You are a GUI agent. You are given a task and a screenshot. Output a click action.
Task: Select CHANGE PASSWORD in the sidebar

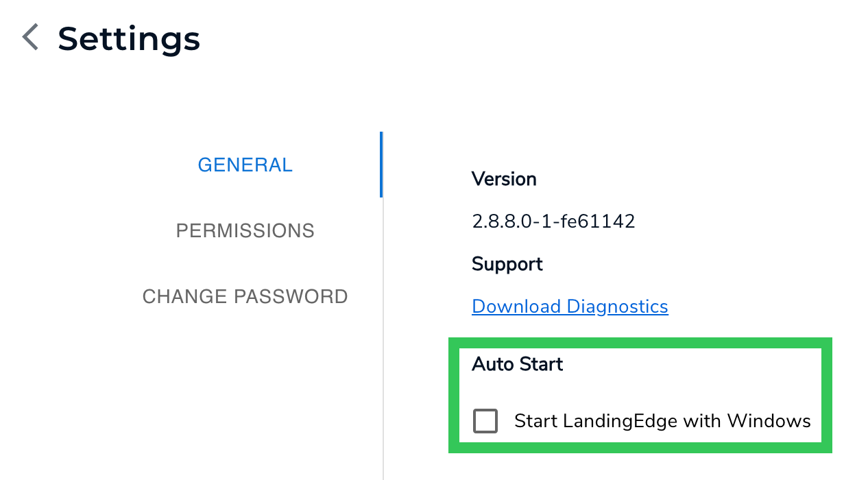(245, 296)
